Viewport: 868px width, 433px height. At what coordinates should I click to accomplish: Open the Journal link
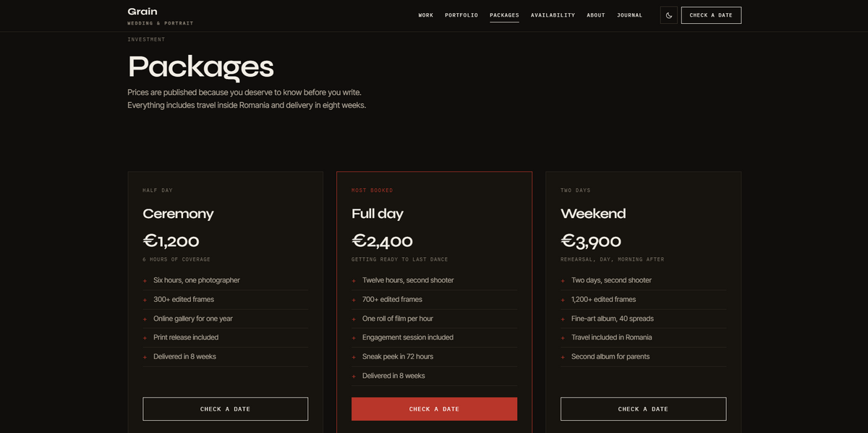tap(629, 15)
